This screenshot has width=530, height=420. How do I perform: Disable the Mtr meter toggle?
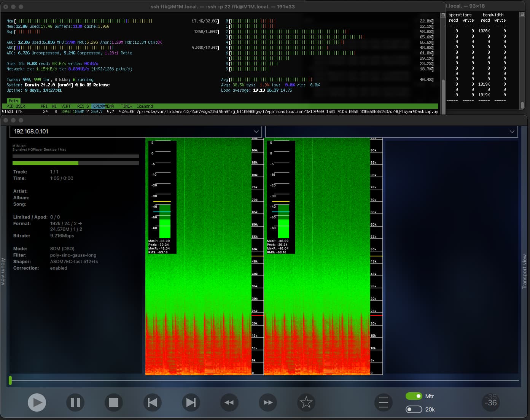pos(414,396)
